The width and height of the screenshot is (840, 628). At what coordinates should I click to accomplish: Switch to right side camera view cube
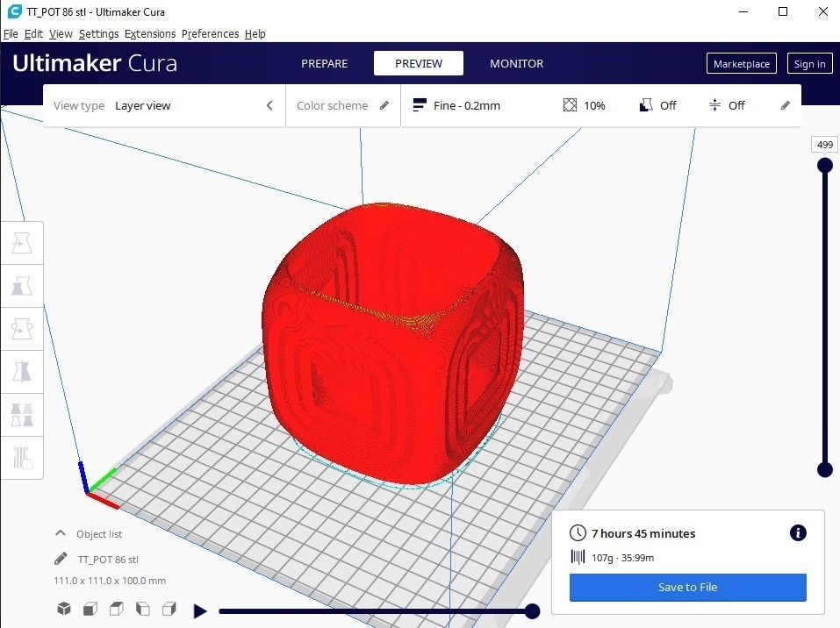[x=169, y=609]
